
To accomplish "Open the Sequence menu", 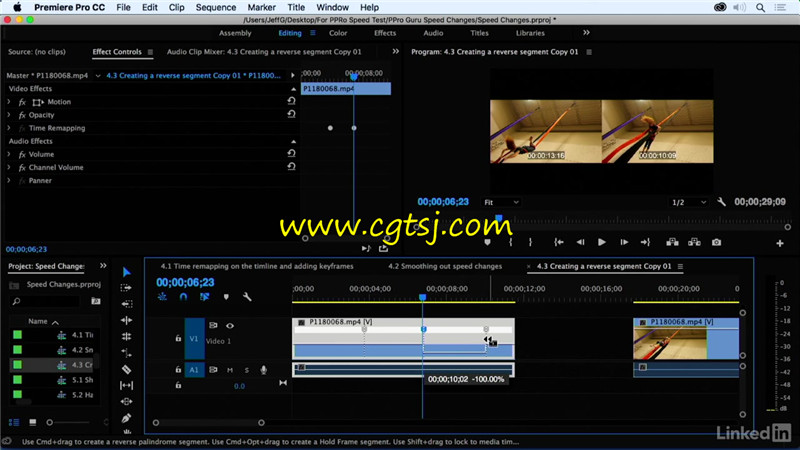I will pyautogui.click(x=216, y=7).
